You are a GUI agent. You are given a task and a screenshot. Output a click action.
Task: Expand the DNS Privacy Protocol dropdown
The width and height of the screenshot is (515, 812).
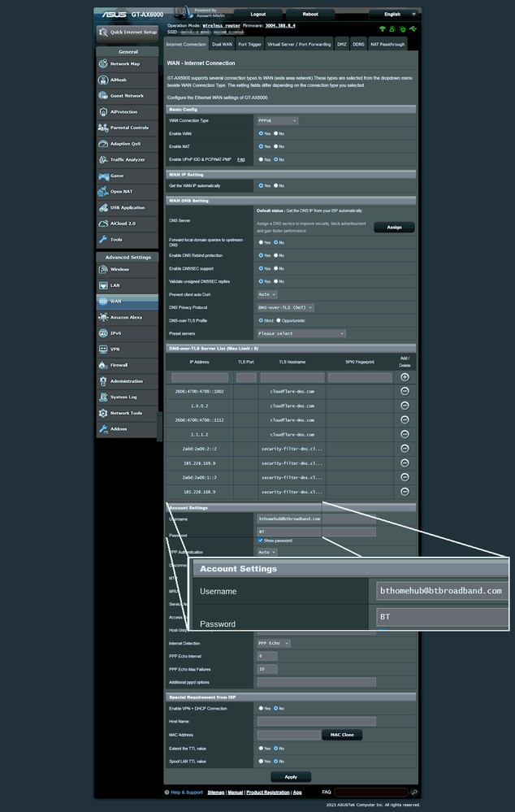pyautogui.click(x=285, y=307)
